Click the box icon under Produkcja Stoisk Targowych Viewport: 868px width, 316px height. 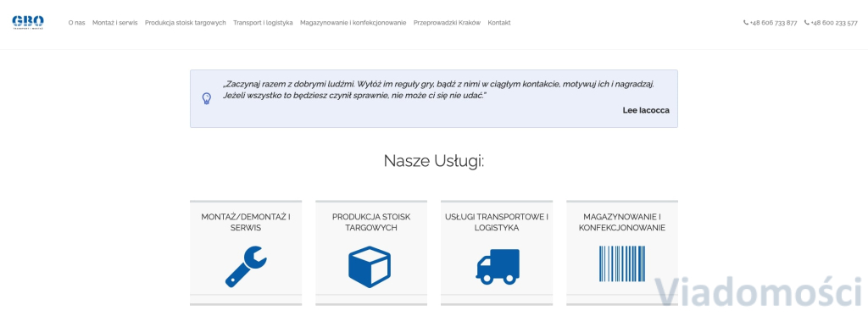pos(370,266)
